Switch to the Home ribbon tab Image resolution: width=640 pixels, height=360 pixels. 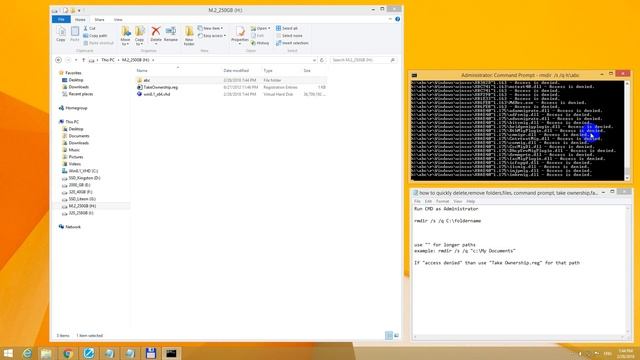[80, 20]
